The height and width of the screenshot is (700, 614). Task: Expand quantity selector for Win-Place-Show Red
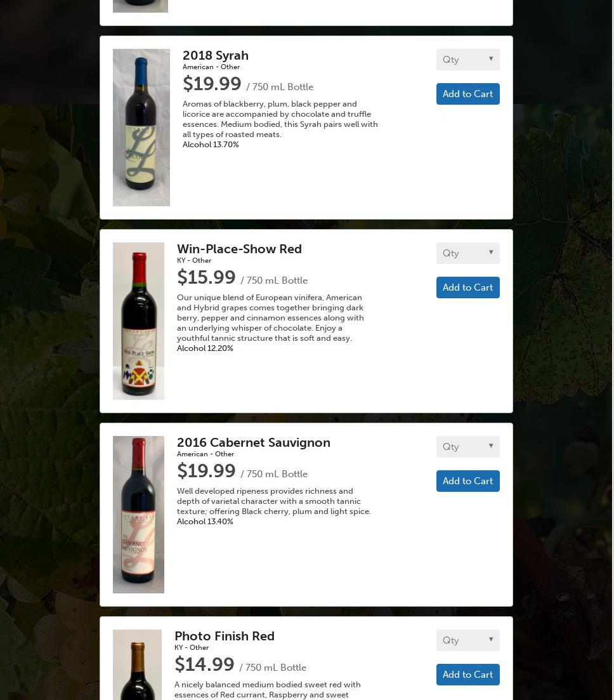[467, 253]
